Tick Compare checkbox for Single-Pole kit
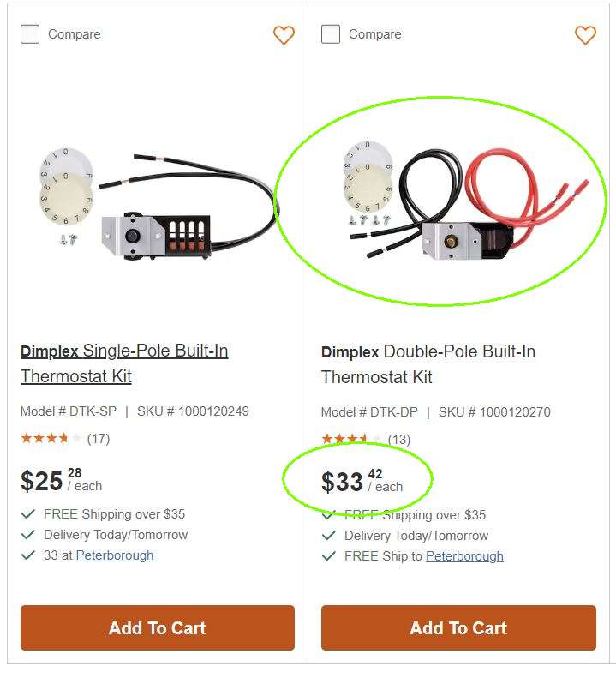 tap(30, 34)
